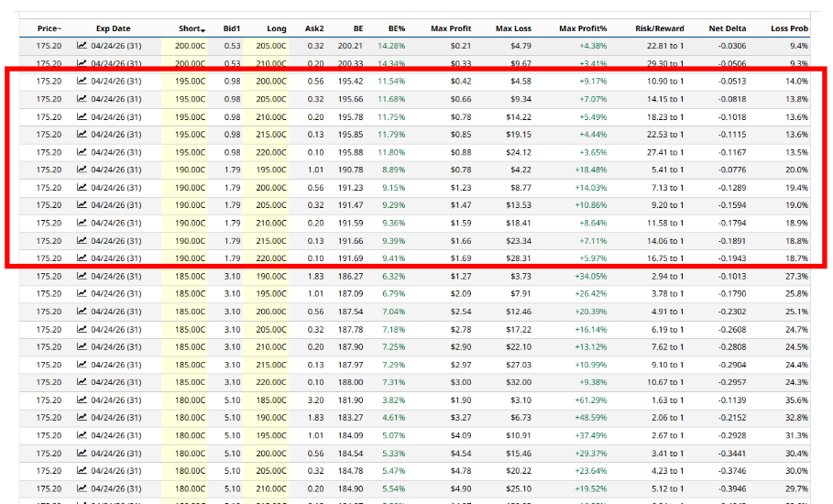Open chart icon for 190.00C/195.00C spread row

(x=82, y=170)
